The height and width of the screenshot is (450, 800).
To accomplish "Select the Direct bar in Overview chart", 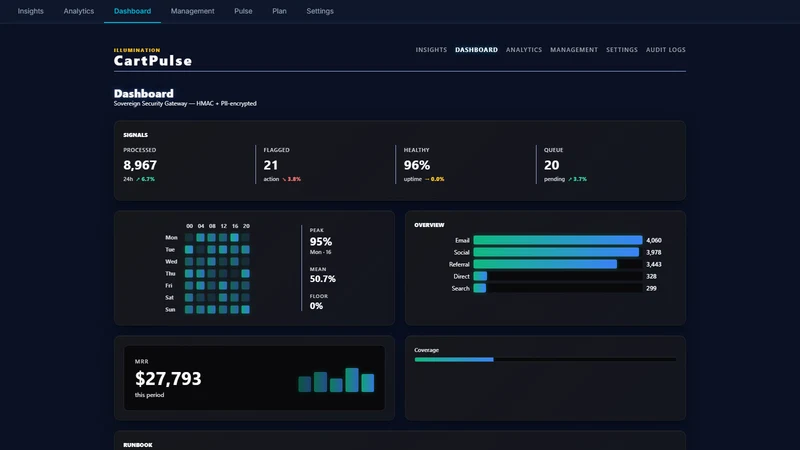I will click(x=480, y=276).
